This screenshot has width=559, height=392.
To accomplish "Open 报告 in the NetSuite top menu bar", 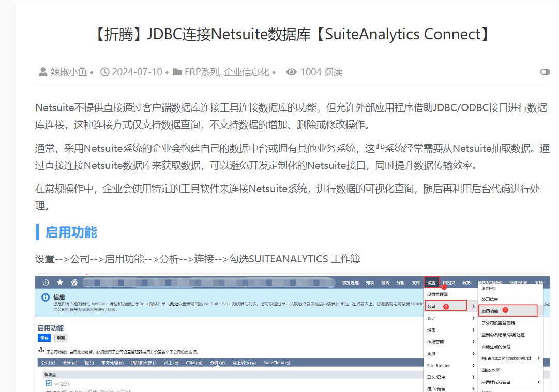I will point(385,283).
